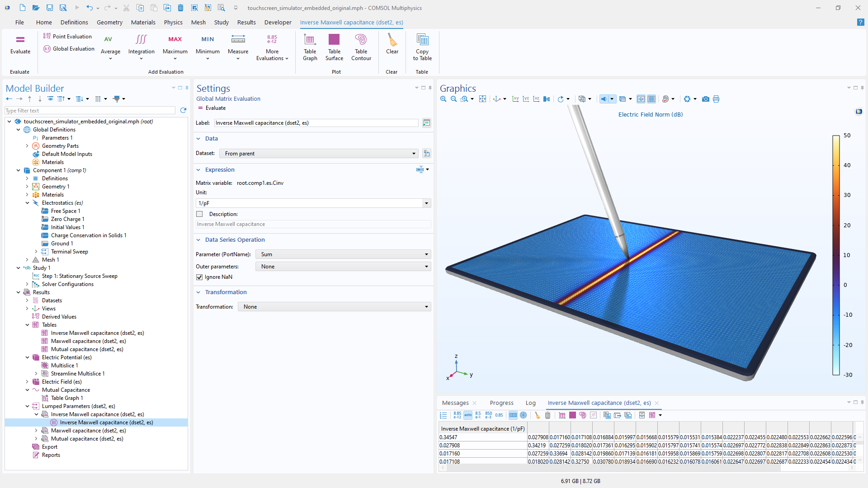Click the Evaluate button in Settings
Viewport: 868px width, 488px height.
point(212,108)
